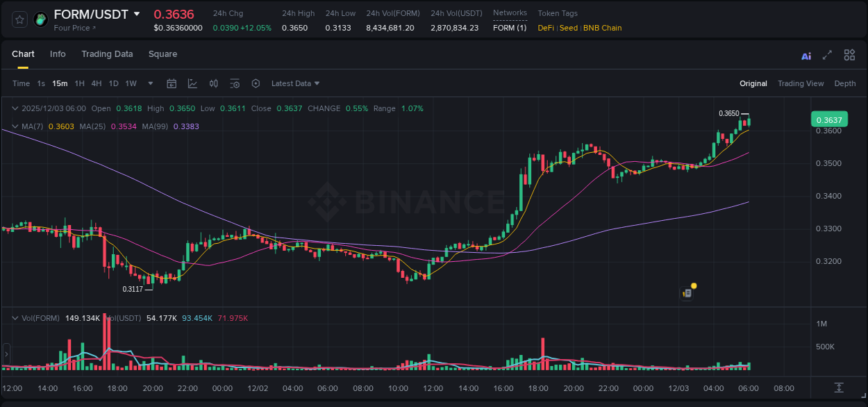
Task: Switch to the Trading View chart mode
Action: click(801, 83)
